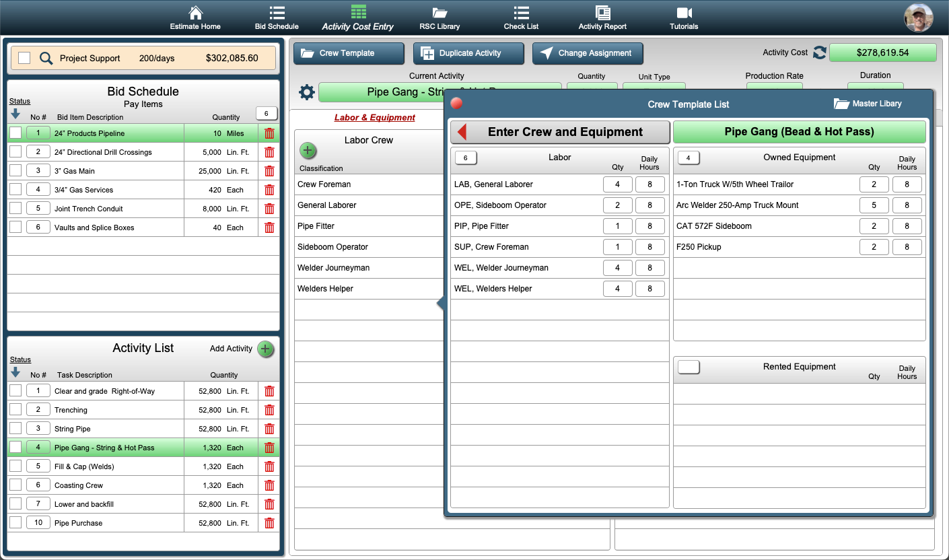Delete the 3" Gas Main bid item
Viewport: 949px width, 560px height.
point(269,171)
